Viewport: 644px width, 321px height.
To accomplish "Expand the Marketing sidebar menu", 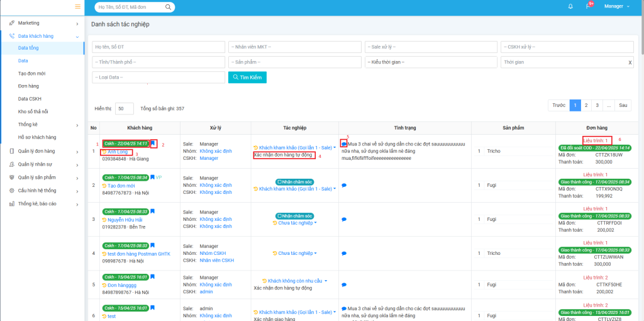I will coord(43,23).
